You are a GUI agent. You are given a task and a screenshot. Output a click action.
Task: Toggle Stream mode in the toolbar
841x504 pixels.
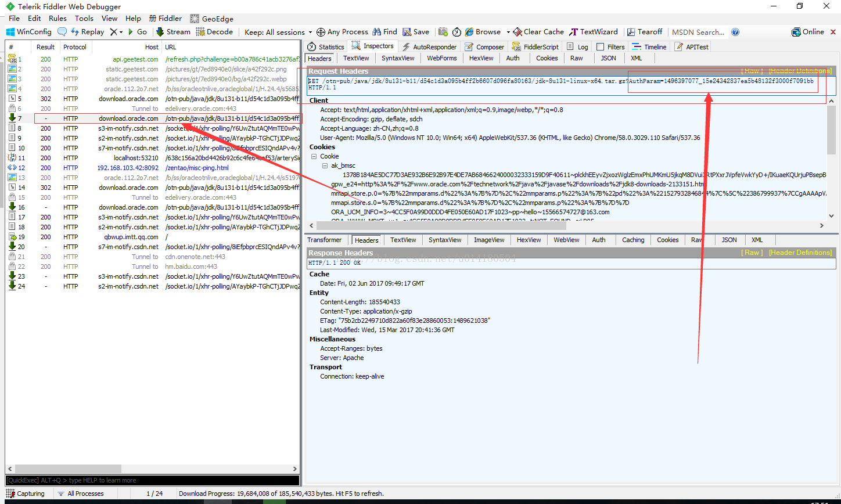click(x=173, y=32)
